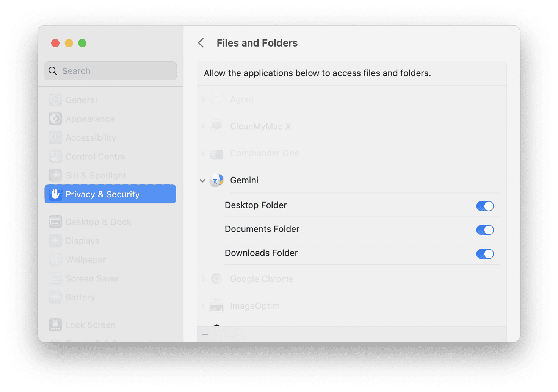Click the Privacy & Security hand icon
Image resolution: width=558 pixels, height=392 pixels.
point(55,194)
